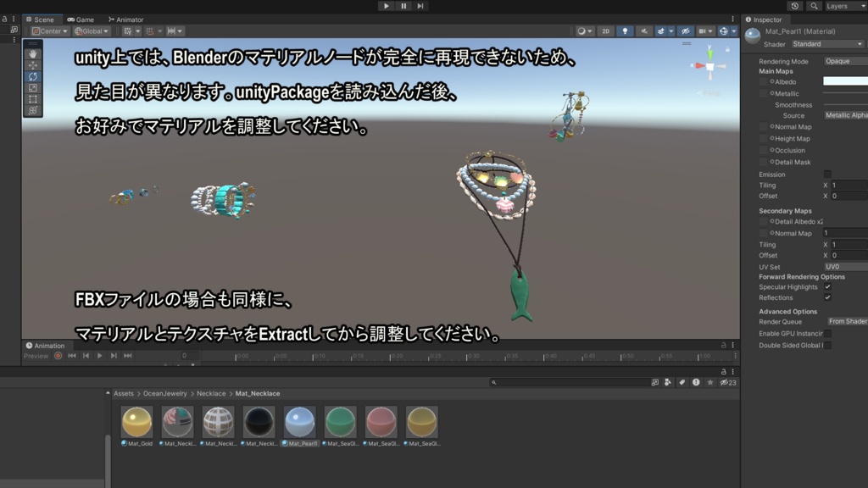The image size is (868, 488).
Task: Open grid snapping options arrow
Action: pyautogui.click(x=138, y=31)
